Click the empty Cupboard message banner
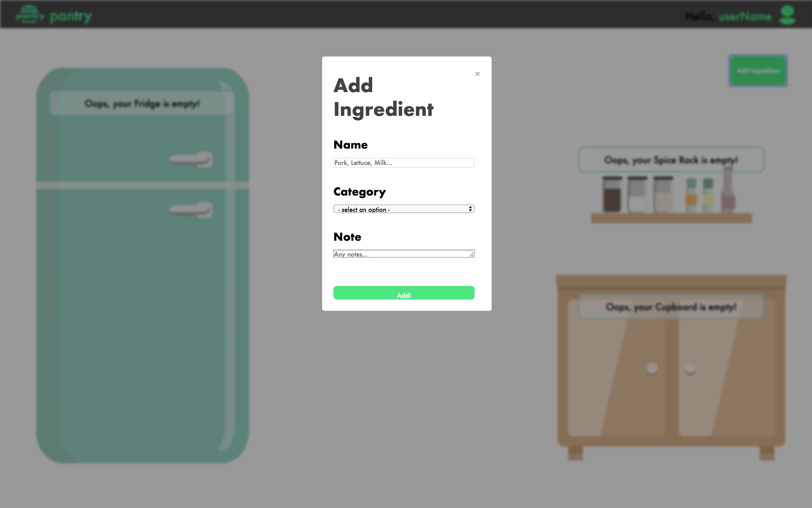812x508 pixels. point(671,307)
